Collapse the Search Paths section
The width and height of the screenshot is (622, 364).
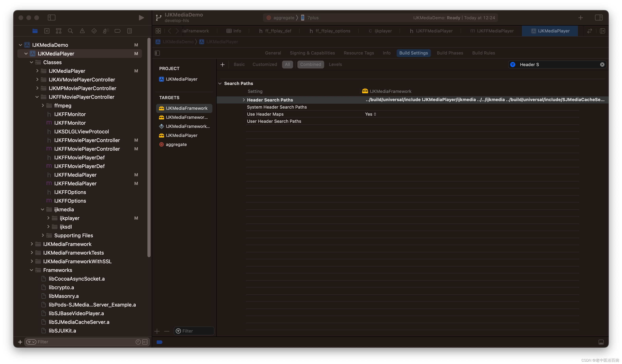220,83
